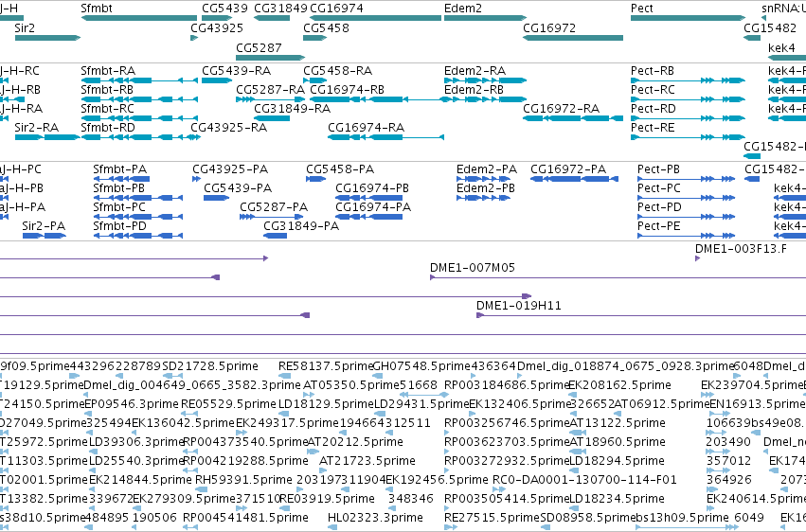Viewport: 806px width, 532px height.
Task: Select the Edem2-RA transcript label
Action: coord(475,70)
